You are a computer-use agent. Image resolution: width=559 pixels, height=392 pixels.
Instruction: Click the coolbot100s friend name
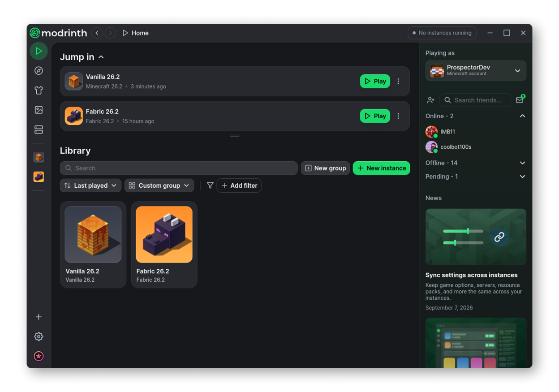click(456, 147)
